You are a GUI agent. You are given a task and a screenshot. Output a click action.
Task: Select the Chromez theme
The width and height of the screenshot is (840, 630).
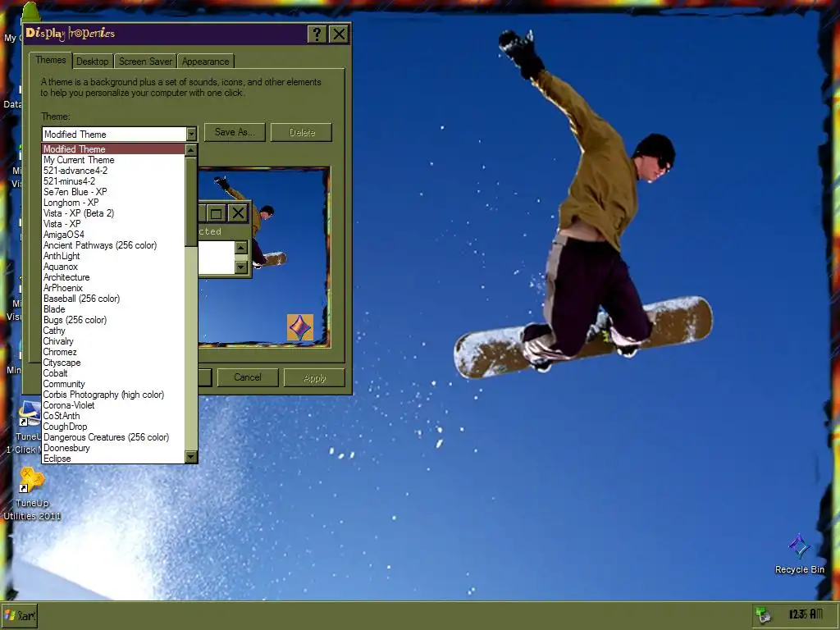tap(113, 352)
